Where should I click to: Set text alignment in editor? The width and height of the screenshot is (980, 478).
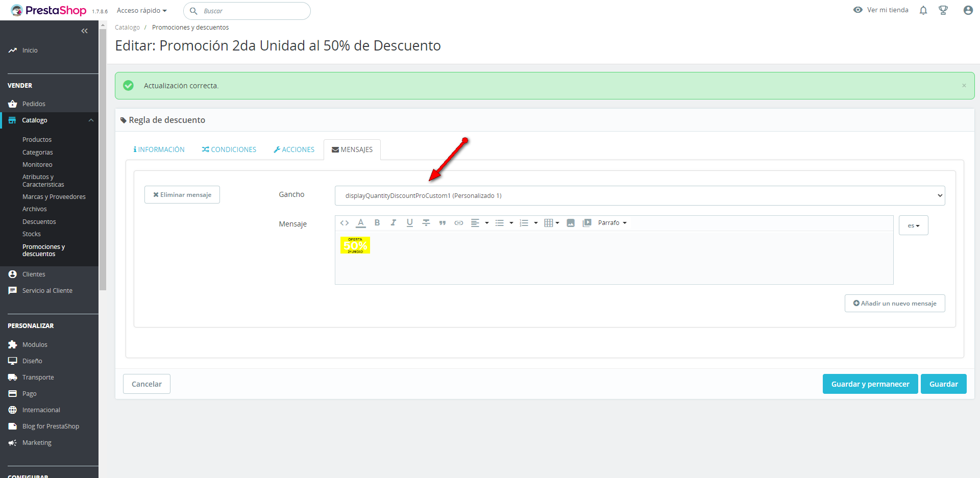coord(475,223)
